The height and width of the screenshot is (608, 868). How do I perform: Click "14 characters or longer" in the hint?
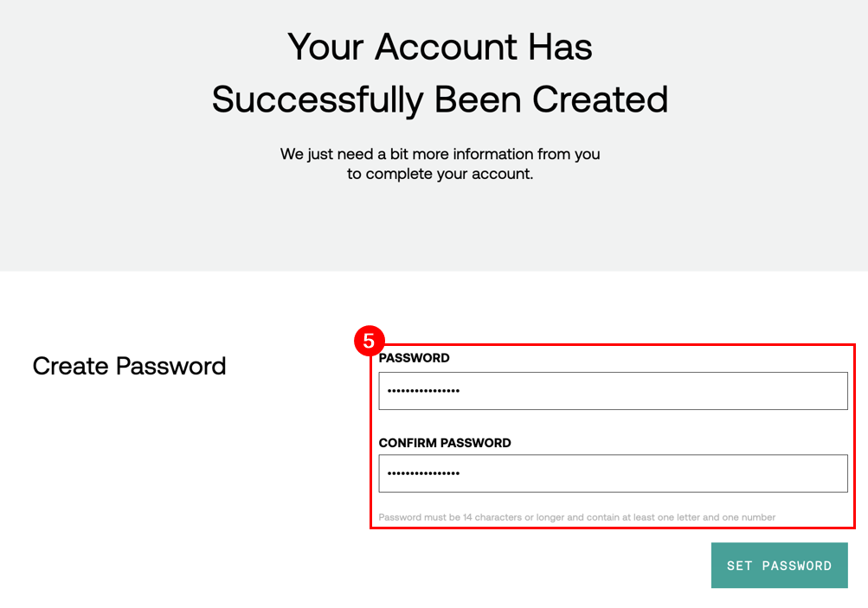coord(511,517)
